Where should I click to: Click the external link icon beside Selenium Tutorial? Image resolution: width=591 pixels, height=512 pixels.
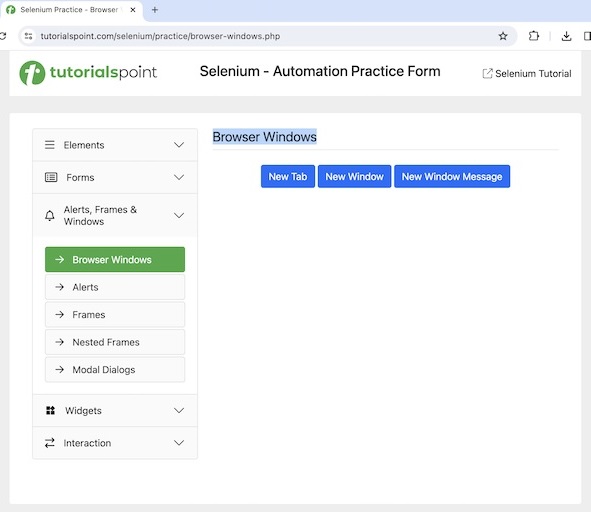(x=487, y=74)
